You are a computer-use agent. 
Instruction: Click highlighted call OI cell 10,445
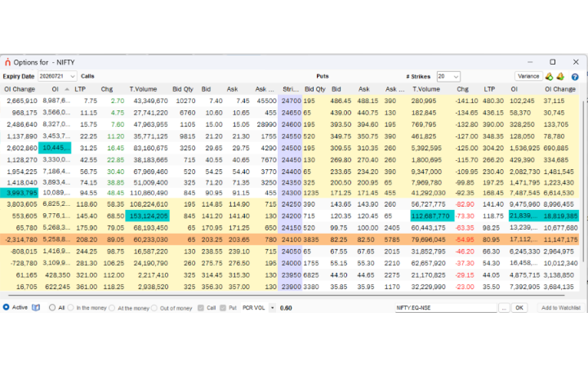55,148
